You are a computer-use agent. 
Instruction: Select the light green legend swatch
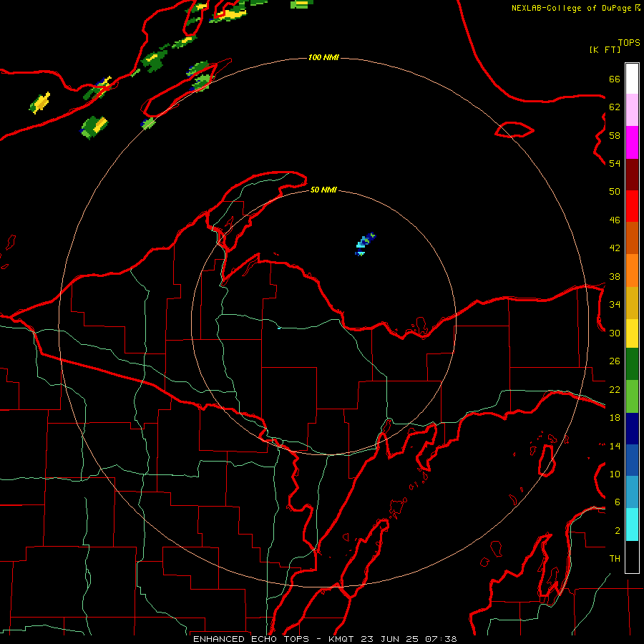632,396
